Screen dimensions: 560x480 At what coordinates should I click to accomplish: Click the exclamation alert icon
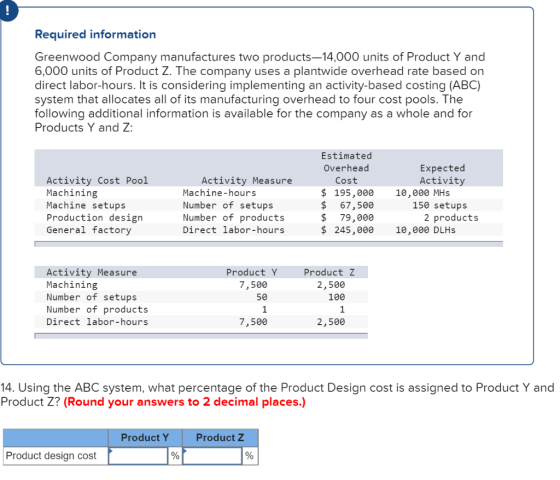[8, 11]
